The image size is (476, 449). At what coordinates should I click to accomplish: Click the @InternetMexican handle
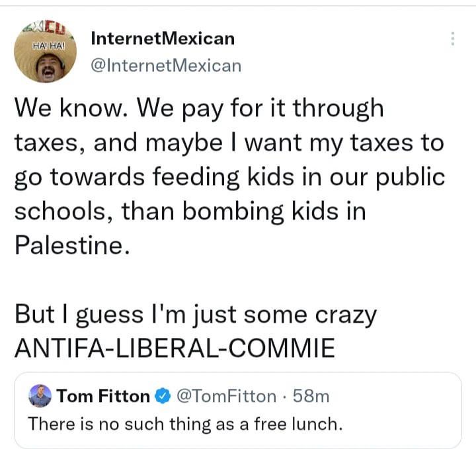165,65
